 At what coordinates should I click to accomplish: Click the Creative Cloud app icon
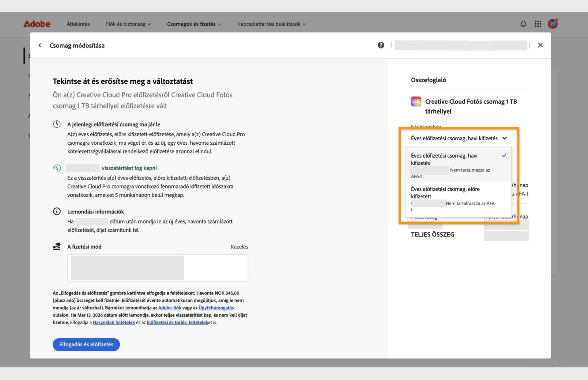416,101
